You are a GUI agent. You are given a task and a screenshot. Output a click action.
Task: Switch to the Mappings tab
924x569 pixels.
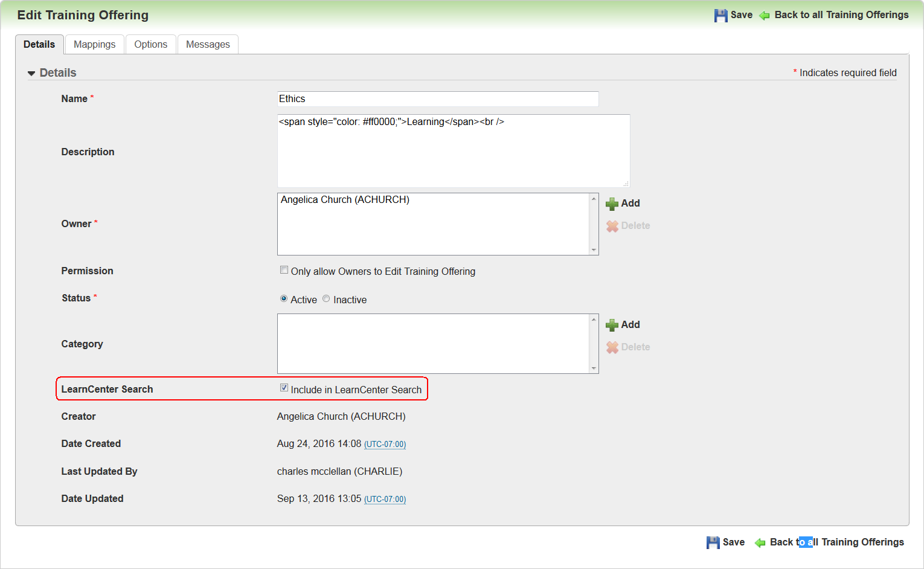94,43
